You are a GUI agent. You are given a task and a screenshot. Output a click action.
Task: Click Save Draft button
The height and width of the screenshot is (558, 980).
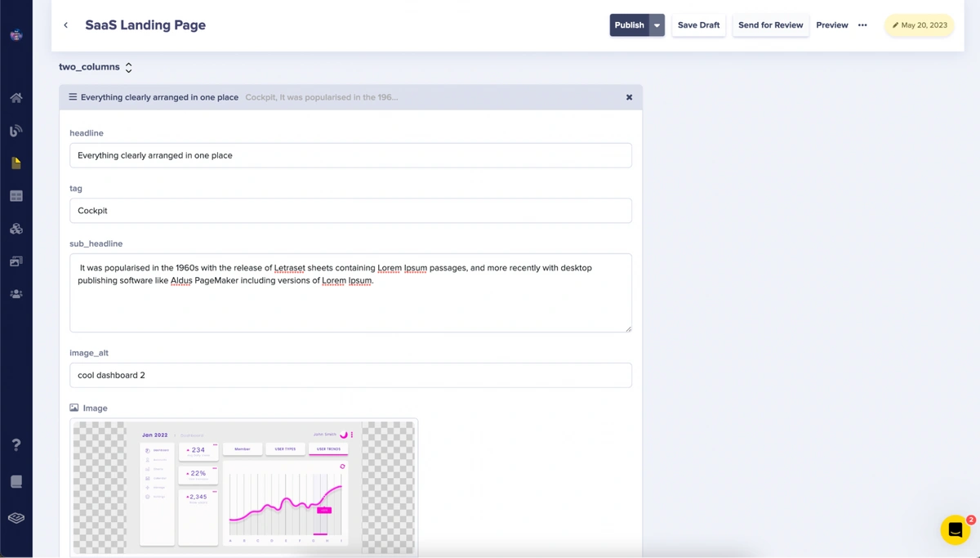(x=698, y=25)
